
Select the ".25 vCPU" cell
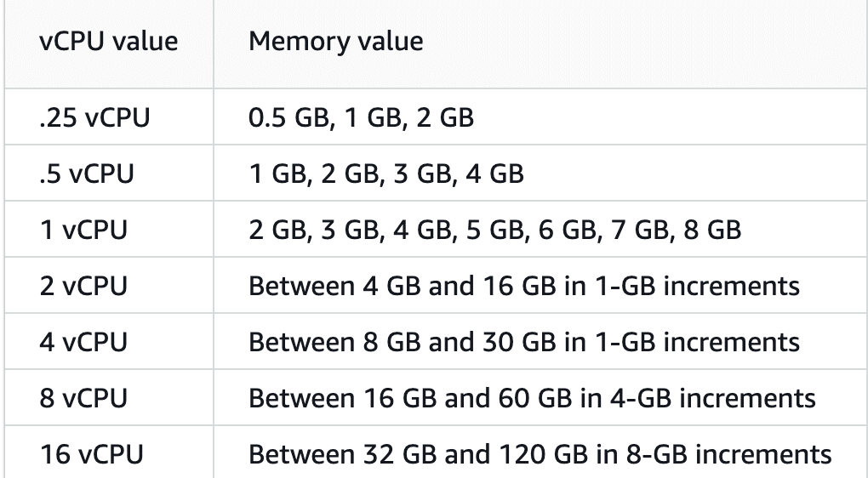pyautogui.click(x=94, y=117)
